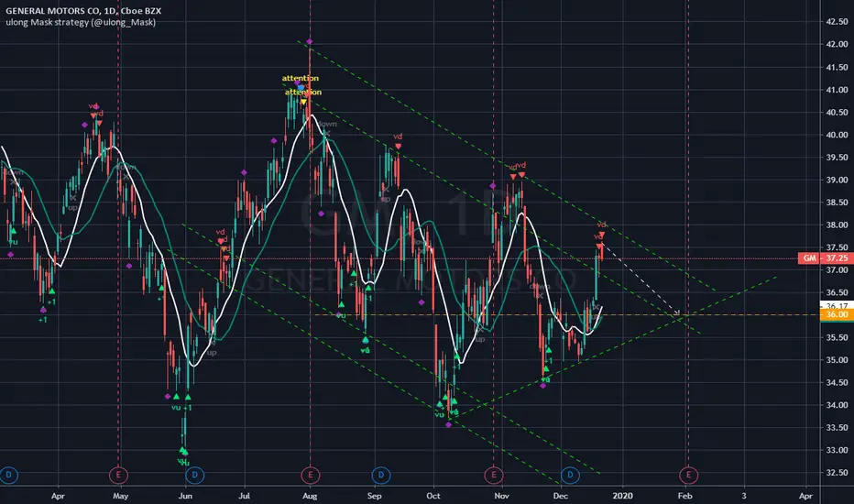
Task: Click the Sep label on time axis
Action: pyautogui.click(x=374, y=496)
